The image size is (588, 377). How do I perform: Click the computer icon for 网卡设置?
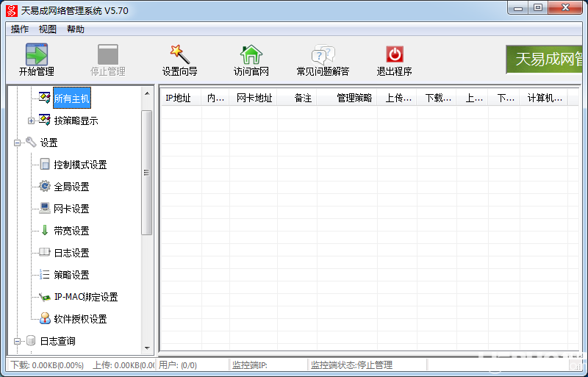(x=45, y=208)
